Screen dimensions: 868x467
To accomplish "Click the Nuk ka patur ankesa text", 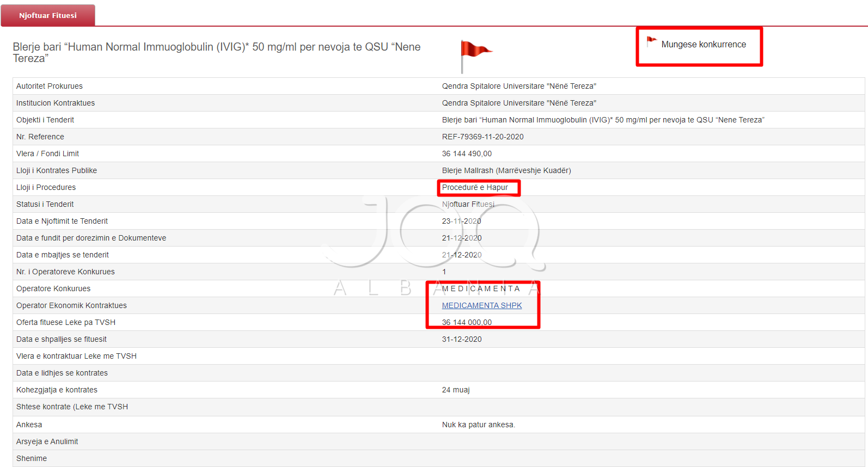I will 478,425.
